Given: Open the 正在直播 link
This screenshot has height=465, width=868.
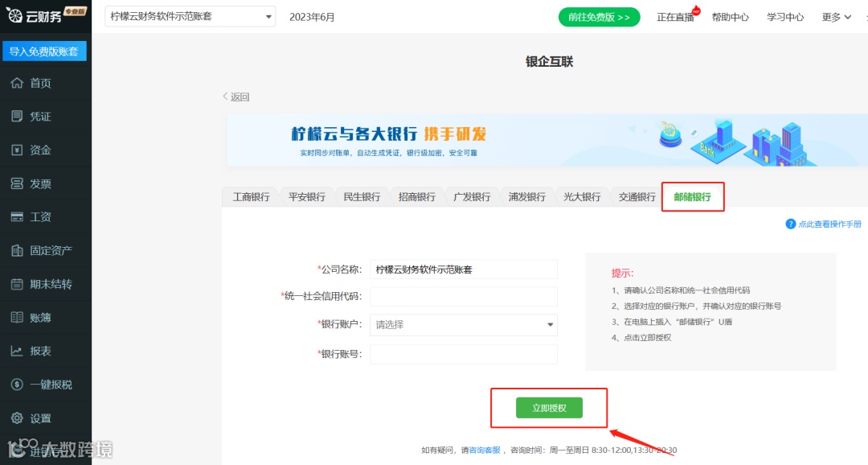Looking at the screenshot, I should click(675, 17).
